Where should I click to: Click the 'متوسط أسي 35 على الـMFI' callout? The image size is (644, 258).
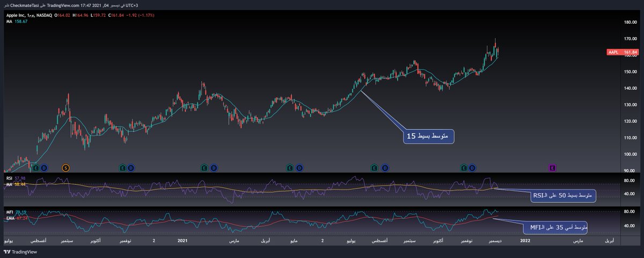(555, 228)
